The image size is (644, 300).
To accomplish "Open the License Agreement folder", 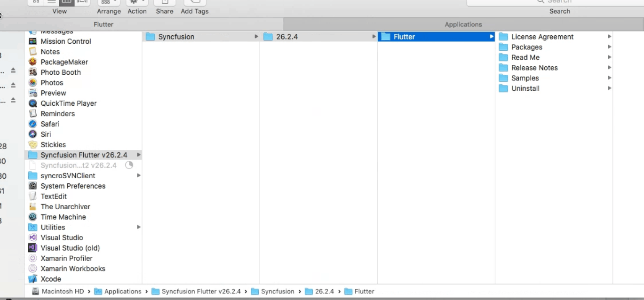I will 554,37.
